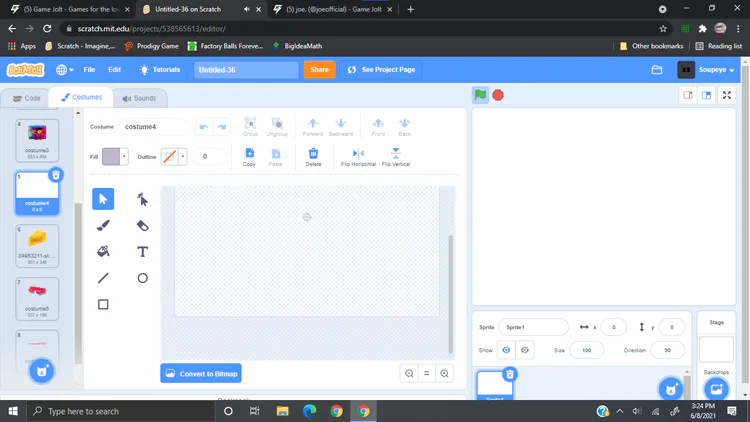This screenshot has width=750, height=422.
Task: Switch to the Code tab
Action: (26, 98)
